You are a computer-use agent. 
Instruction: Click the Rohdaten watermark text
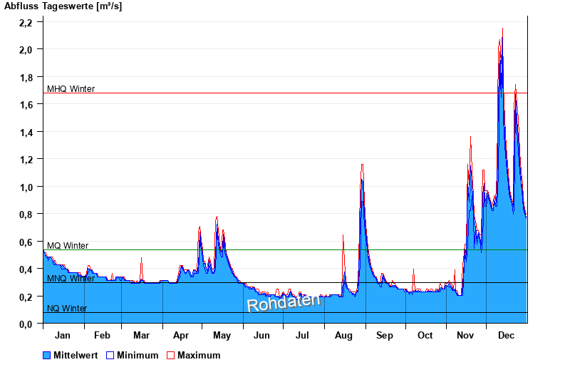pyautogui.click(x=284, y=302)
